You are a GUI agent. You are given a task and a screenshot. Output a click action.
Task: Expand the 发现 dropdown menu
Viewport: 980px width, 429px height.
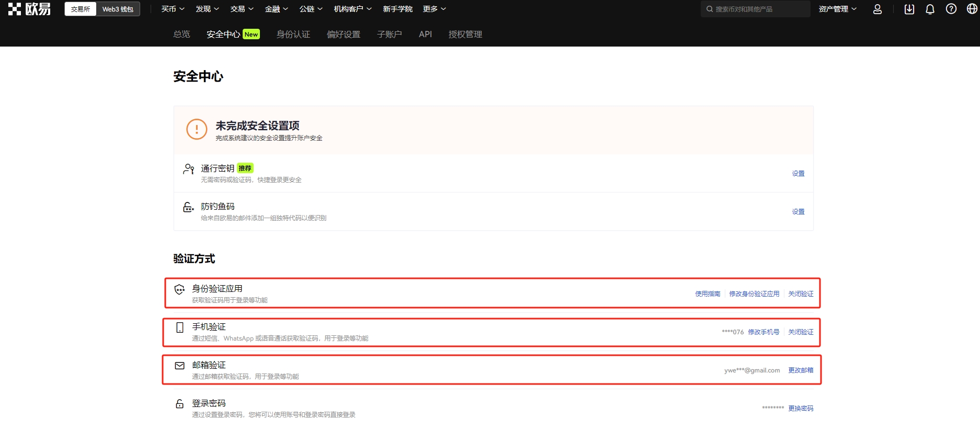click(207, 9)
